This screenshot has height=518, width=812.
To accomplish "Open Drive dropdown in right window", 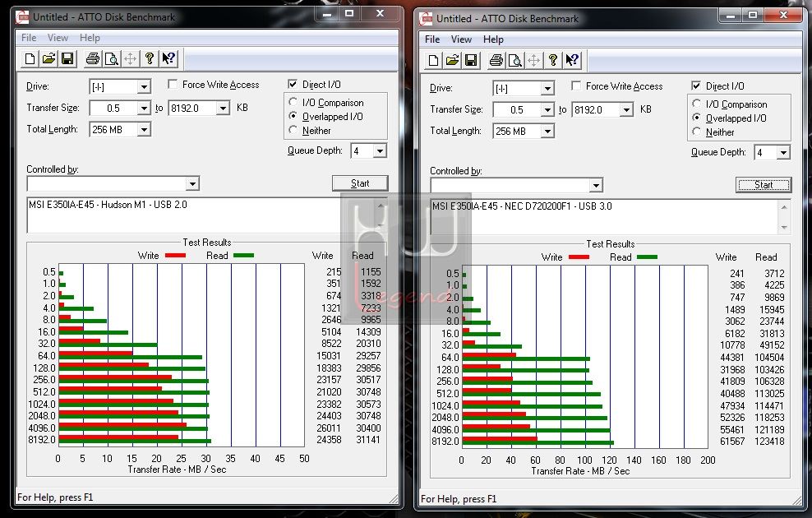I will 548,88.
